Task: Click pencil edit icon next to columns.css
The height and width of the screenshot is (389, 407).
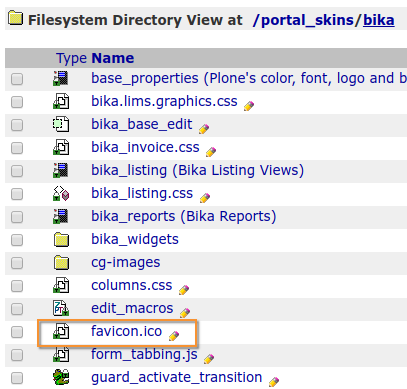Action: click(184, 290)
